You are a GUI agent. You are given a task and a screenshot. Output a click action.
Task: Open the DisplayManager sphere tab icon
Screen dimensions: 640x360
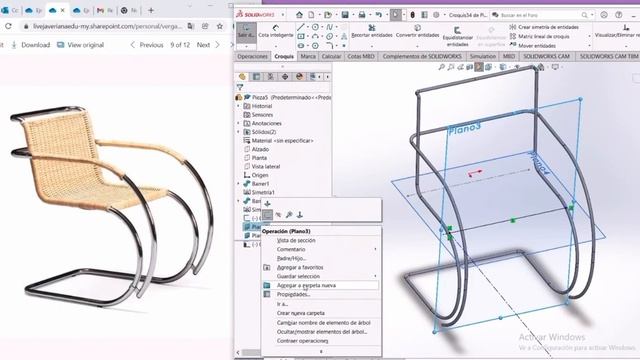pyautogui.click(x=299, y=76)
